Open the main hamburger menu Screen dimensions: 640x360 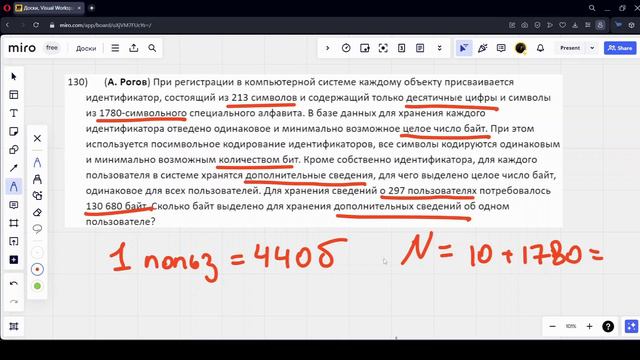coord(115,48)
